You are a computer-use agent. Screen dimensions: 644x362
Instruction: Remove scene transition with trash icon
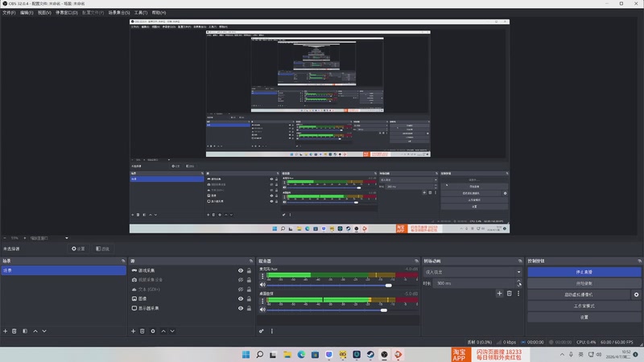510,294
